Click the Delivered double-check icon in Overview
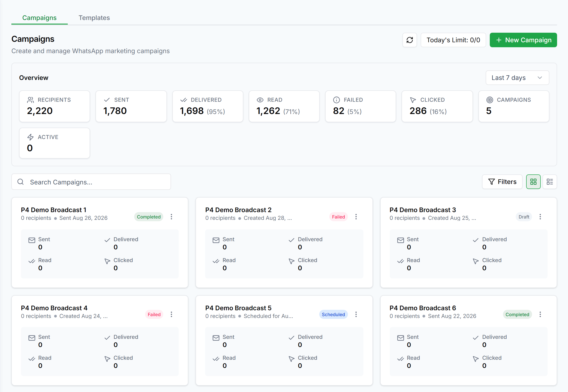 184,100
